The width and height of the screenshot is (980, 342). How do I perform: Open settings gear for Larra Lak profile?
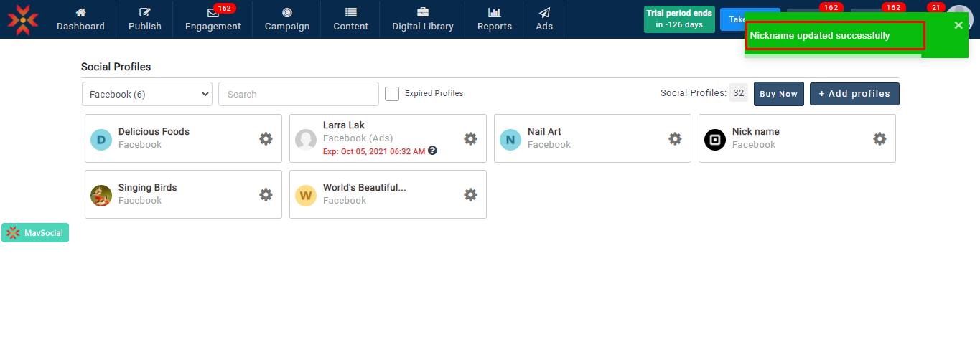pos(470,138)
